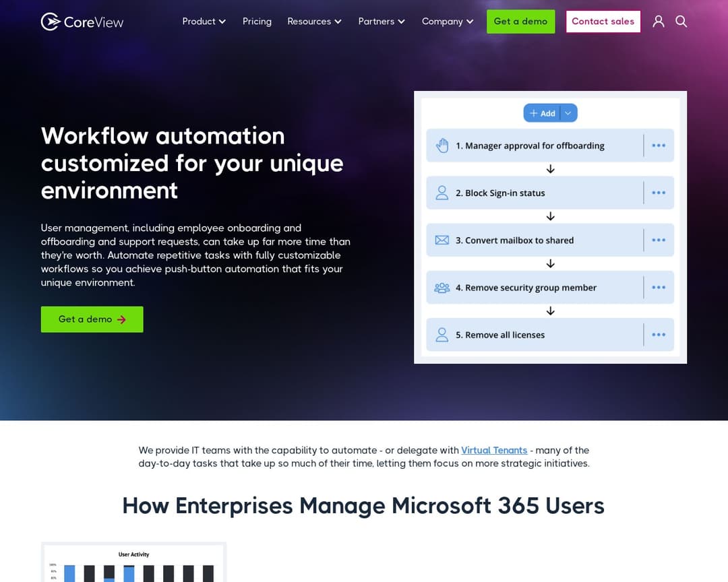Click the CoreView logo in the header
This screenshot has width=728, height=582.
click(82, 22)
